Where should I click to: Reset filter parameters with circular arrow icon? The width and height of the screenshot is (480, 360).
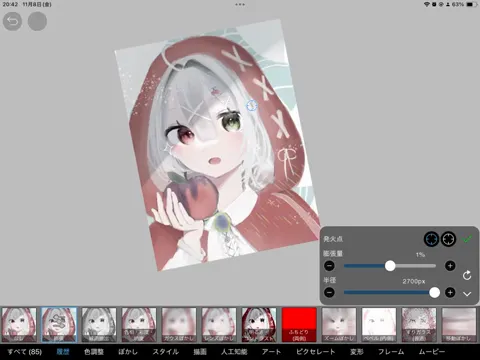pyautogui.click(x=467, y=275)
